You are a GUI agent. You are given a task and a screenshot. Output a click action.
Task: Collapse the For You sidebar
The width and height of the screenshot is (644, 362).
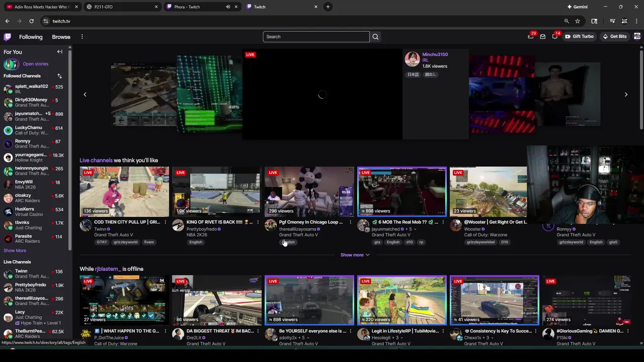(x=59, y=52)
